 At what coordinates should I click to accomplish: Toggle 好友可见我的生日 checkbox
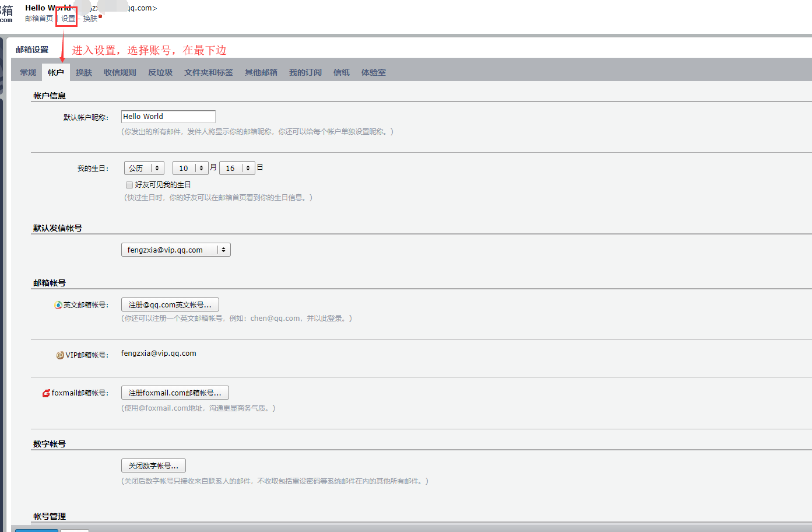click(x=129, y=185)
